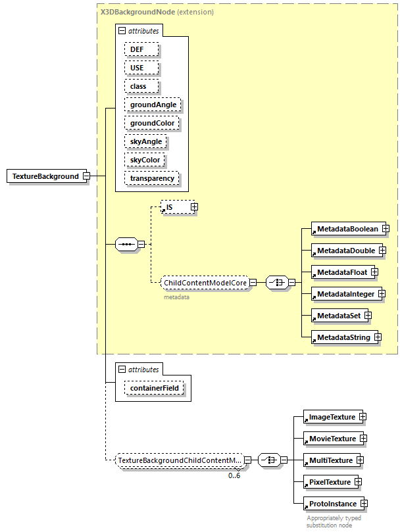This screenshot has width=400, height=532.
Task: Click the X3DBackgroundNode (extension) label
Action: coord(157,12)
